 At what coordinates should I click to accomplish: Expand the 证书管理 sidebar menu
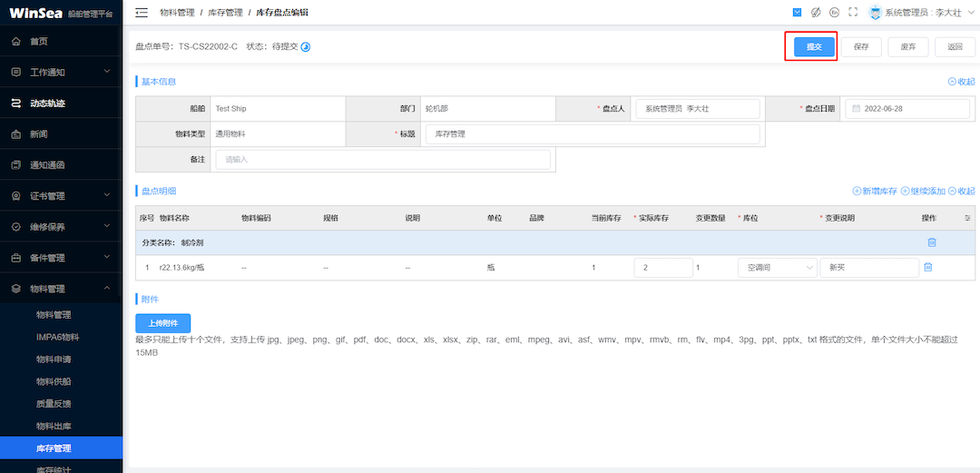click(62, 196)
